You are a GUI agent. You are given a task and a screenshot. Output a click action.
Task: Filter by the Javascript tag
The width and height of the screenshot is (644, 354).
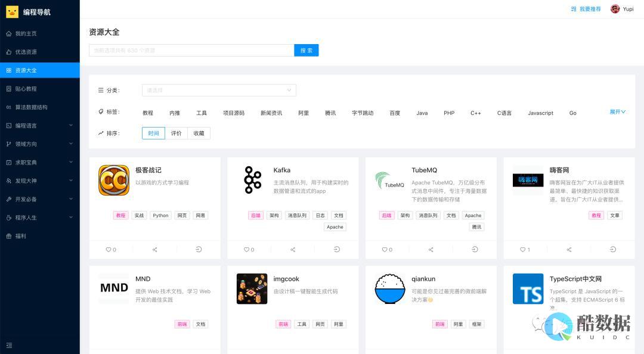[540, 113]
